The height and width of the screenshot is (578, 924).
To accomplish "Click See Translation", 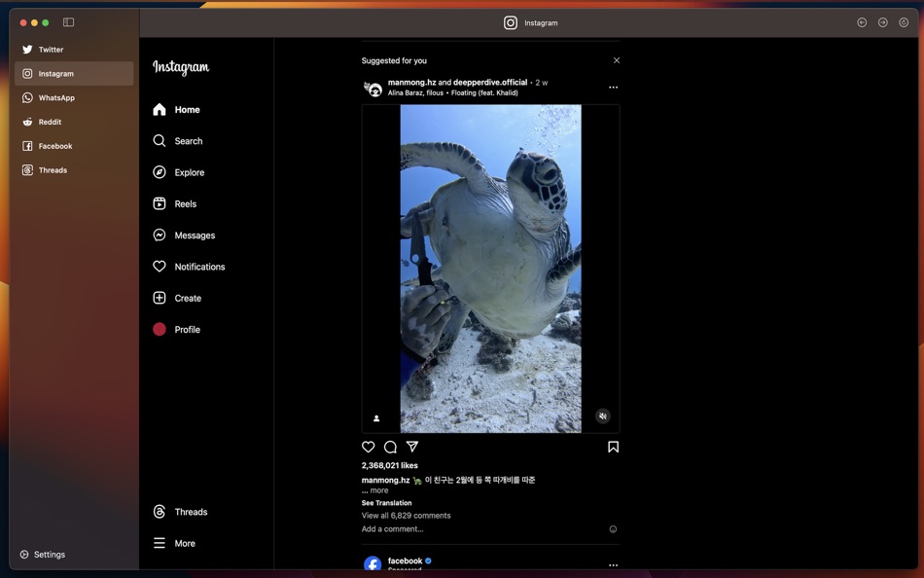I will click(x=386, y=503).
